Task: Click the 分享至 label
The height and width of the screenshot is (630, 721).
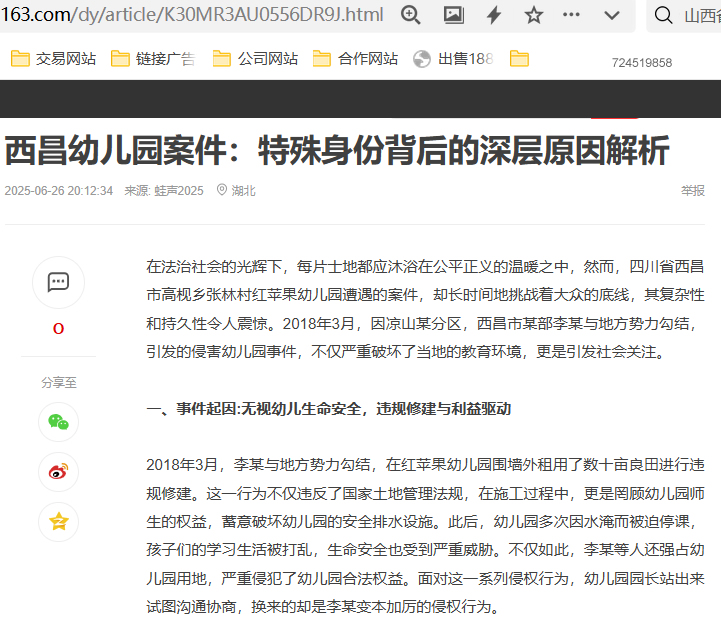Action: point(58,382)
